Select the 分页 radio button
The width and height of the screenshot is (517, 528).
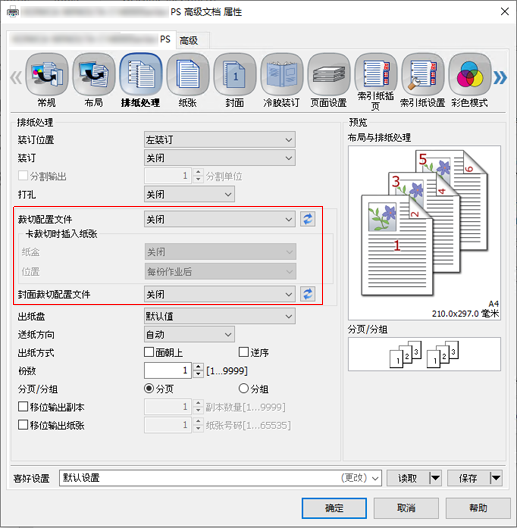click(x=149, y=389)
